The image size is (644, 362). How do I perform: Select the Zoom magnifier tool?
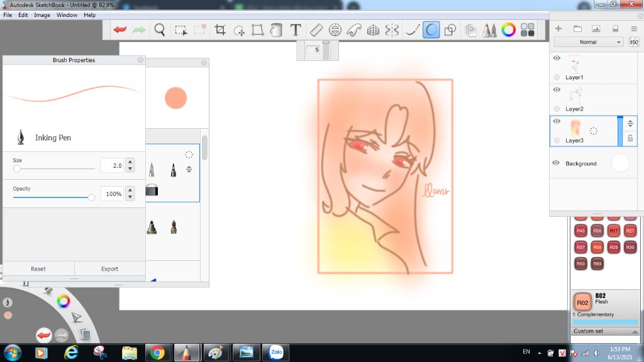coord(160,30)
